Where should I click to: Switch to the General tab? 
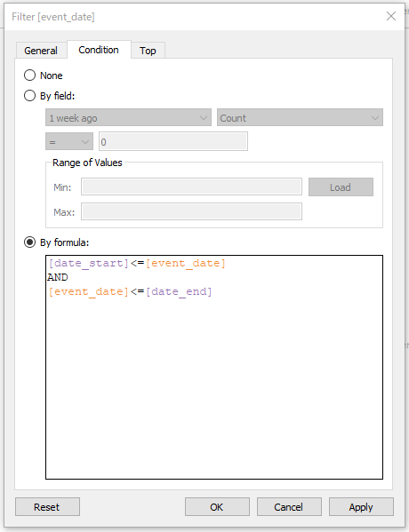41,51
